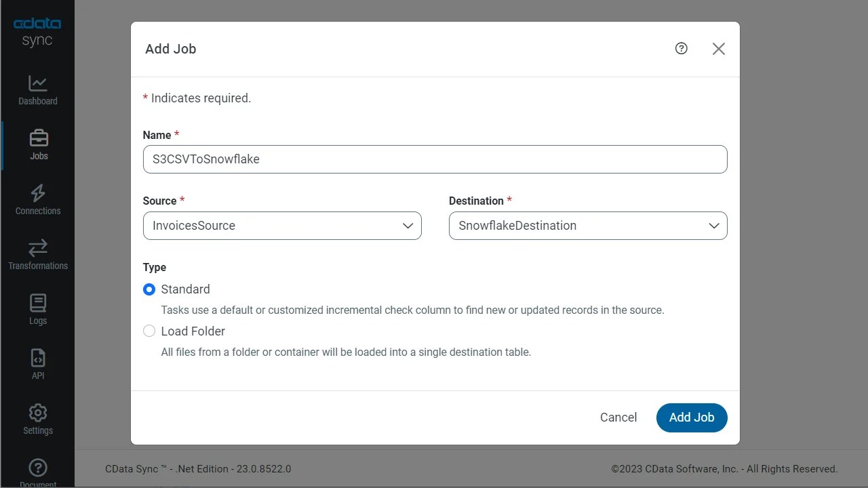Choose the Load Folder job type
Viewport: 868px width, 488px height.
coord(149,331)
